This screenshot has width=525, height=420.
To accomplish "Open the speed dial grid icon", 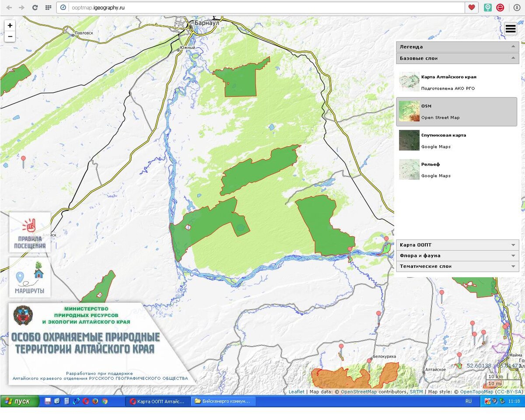I will click(48, 7).
